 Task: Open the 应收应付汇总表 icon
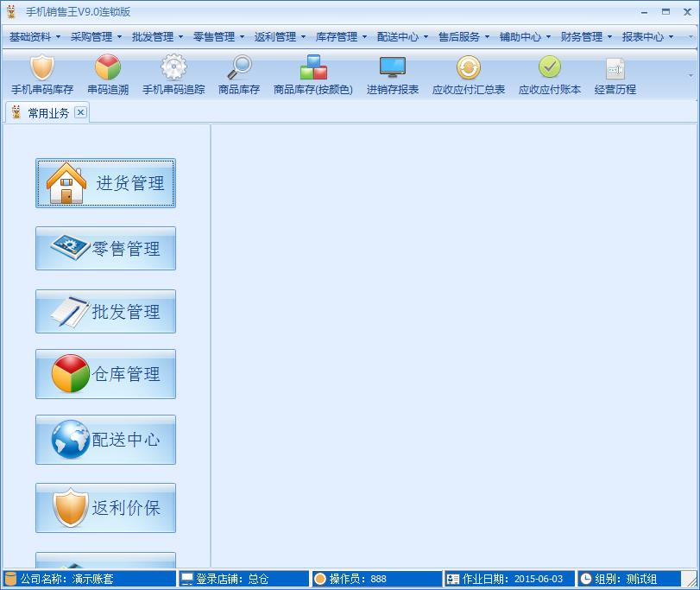tap(467, 73)
